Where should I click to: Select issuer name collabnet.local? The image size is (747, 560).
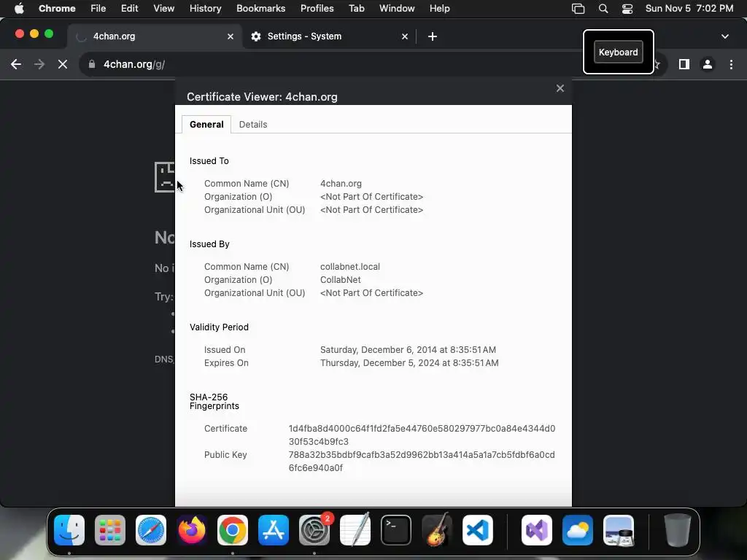[350, 267]
